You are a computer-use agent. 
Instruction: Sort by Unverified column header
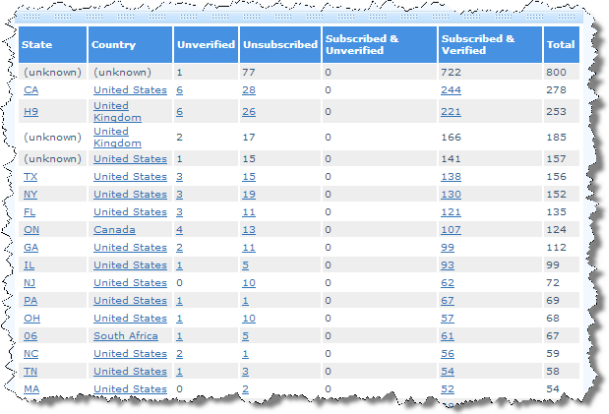(206, 45)
